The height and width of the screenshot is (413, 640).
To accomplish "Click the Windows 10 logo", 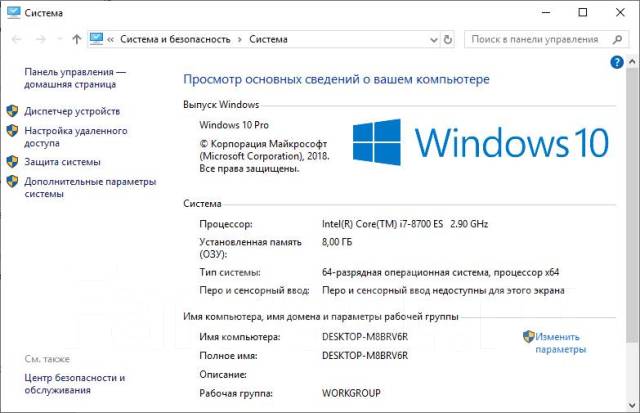I will coord(480,142).
